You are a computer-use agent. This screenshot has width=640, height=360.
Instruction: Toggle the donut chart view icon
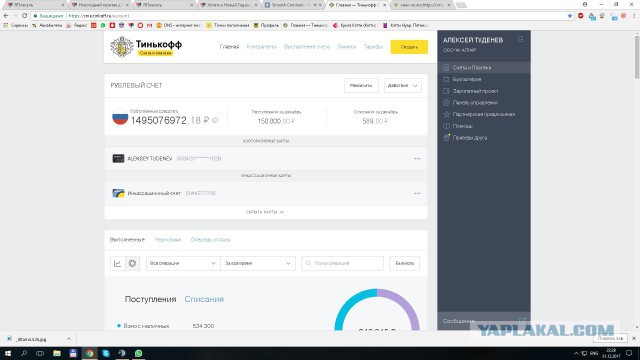[132, 263]
